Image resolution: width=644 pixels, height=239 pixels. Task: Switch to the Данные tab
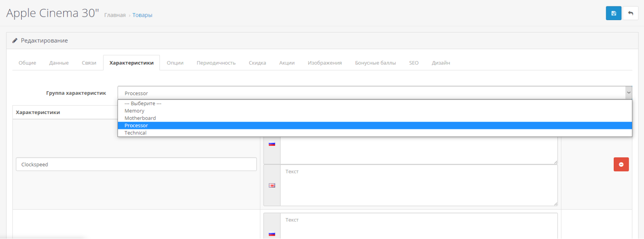(x=59, y=63)
